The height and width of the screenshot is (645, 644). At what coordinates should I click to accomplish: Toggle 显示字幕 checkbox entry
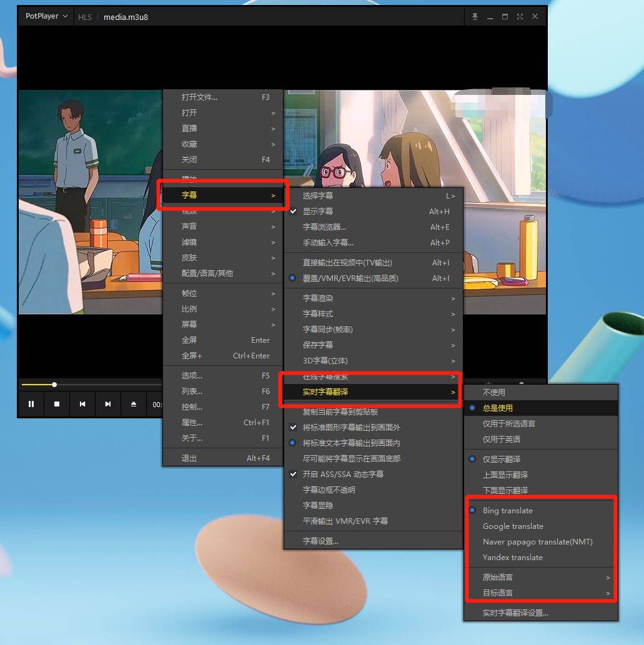pyautogui.click(x=374, y=212)
